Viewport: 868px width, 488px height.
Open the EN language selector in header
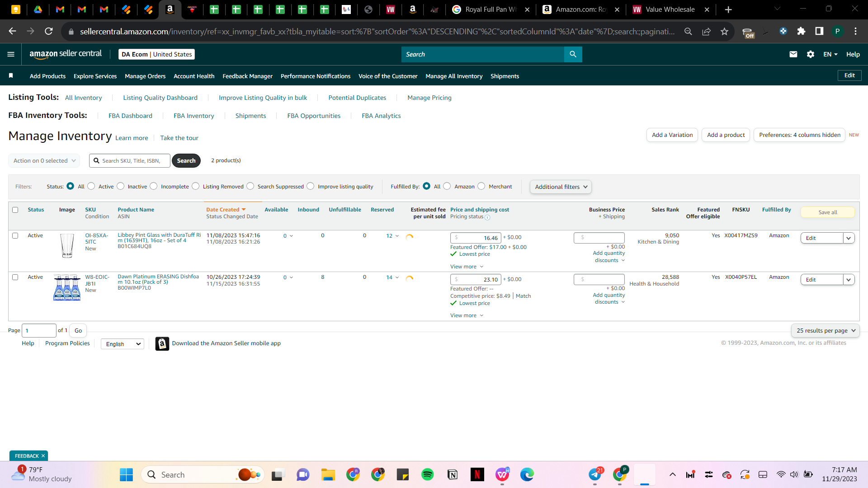830,54
